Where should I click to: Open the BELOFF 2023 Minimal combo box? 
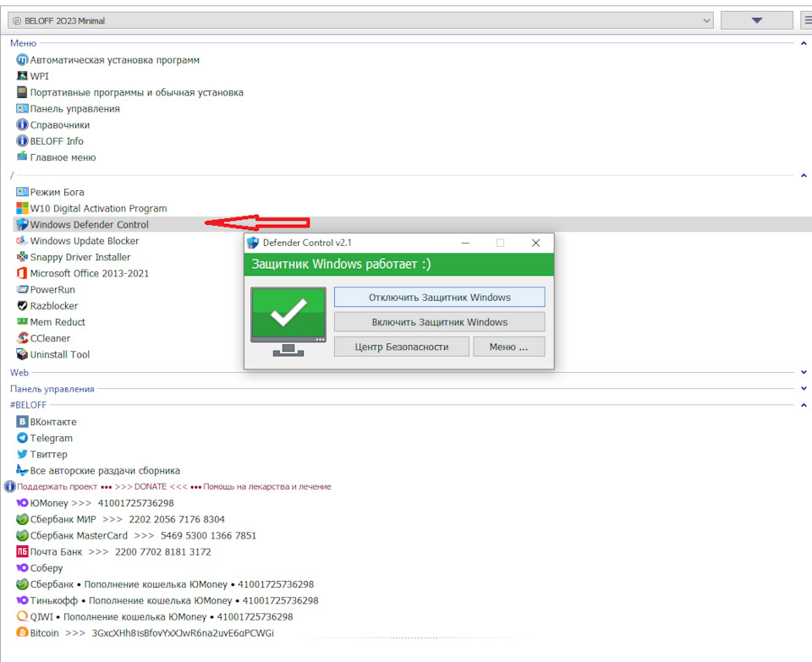click(x=360, y=20)
